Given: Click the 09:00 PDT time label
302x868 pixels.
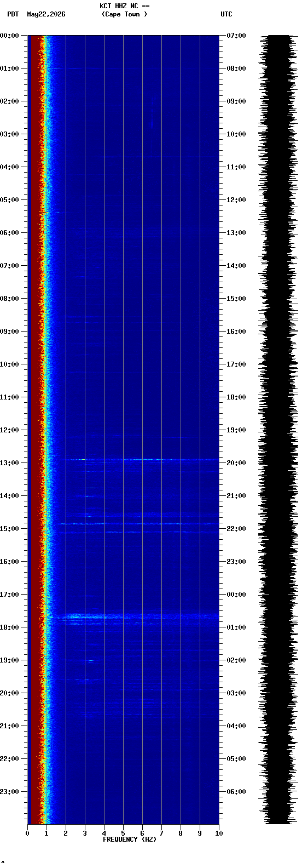Looking at the screenshot, I should [x=10, y=332].
